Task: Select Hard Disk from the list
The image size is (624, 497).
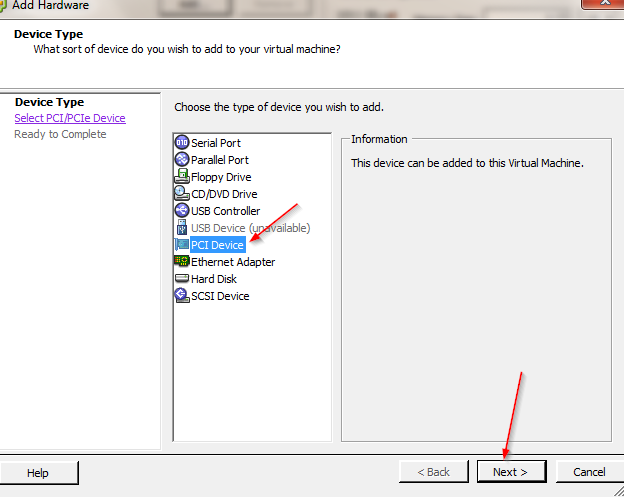Action: pos(214,279)
